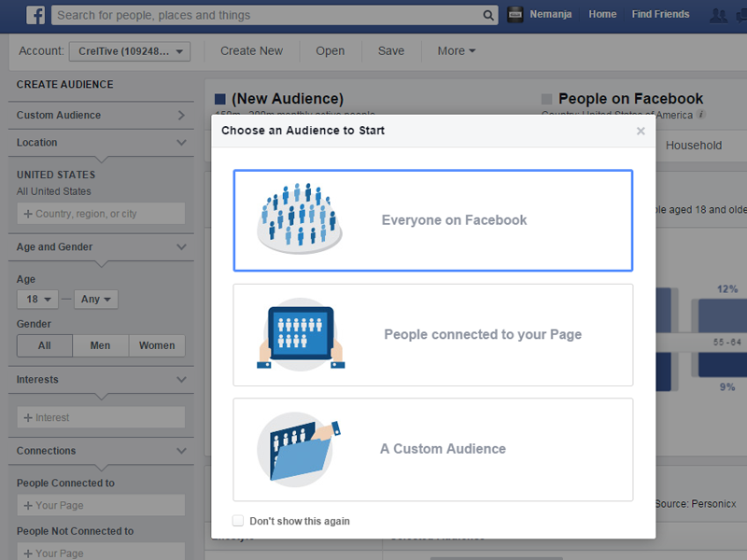Collapse the Location section chevron
Image resolution: width=747 pixels, height=560 pixels.
[181, 143]
